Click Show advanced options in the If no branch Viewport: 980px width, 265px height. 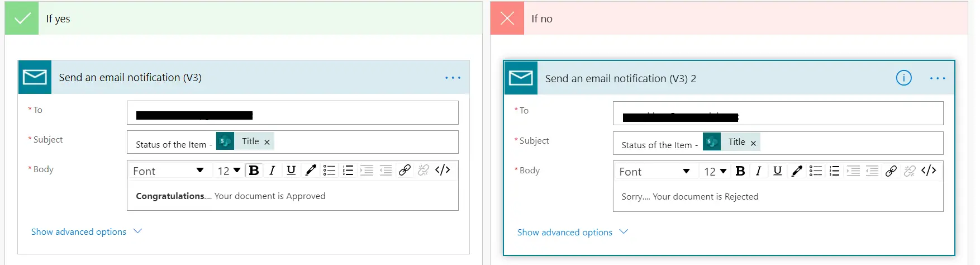click(x=573, y=232)
